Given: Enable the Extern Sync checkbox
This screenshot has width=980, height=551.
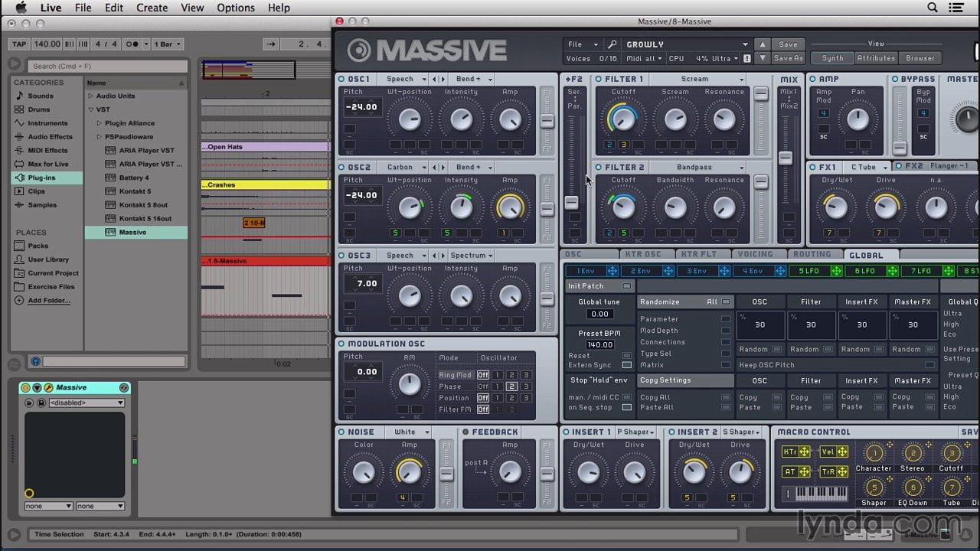Looking at the screenshot, I should 626,365.
